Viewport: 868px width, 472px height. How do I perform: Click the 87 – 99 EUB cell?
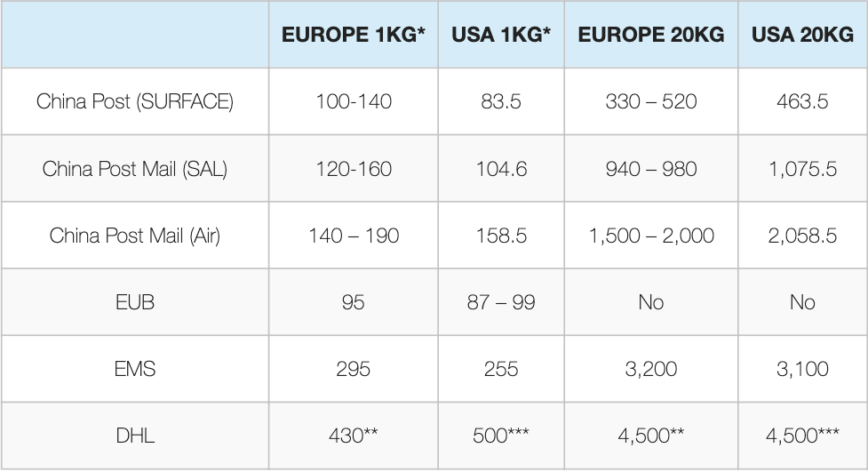pyautogui.click(x=501, y=302)
